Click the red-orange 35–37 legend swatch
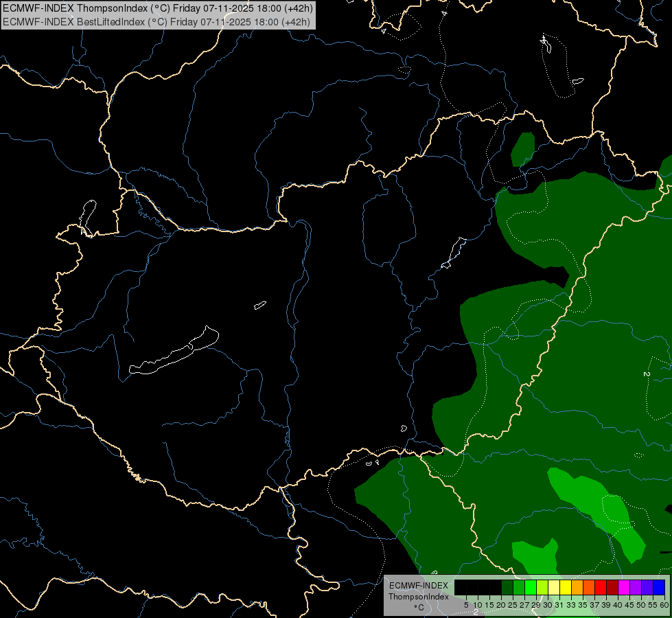The image size is (672, 618). point(589,587)
